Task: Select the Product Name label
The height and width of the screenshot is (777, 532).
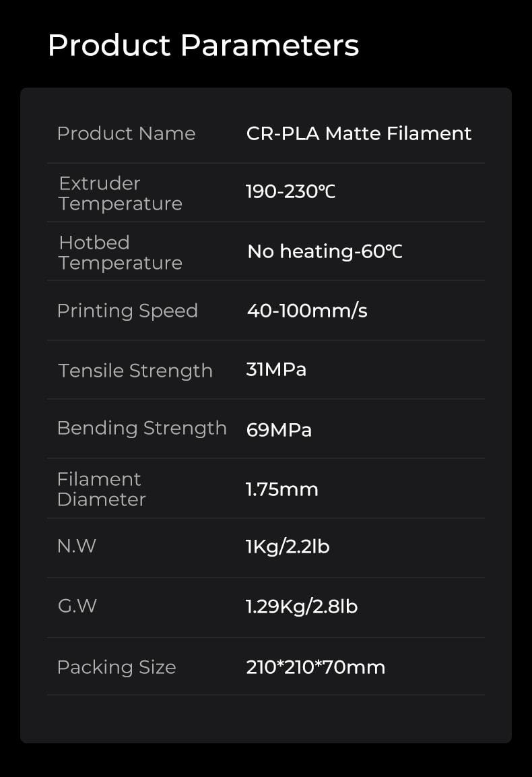Action: (127, 133)
